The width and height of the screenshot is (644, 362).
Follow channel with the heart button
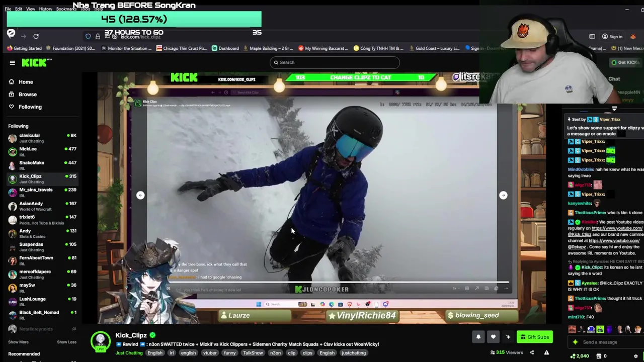493,337
